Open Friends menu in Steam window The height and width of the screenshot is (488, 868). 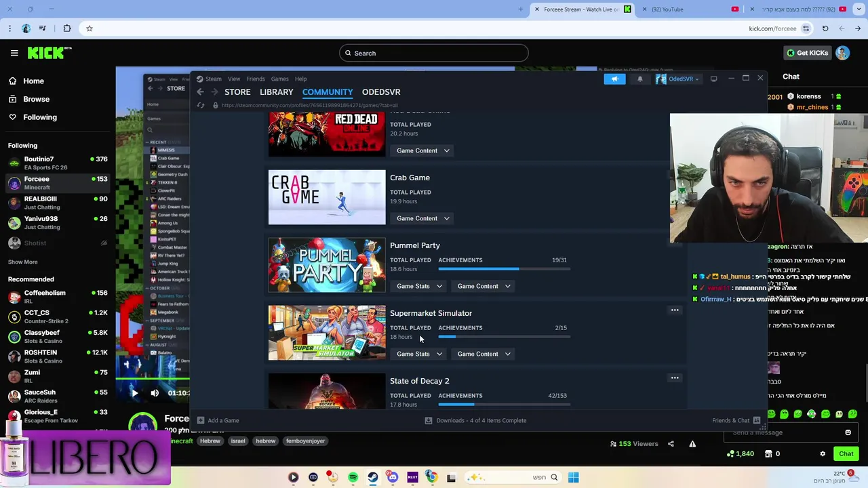point(256,79)
